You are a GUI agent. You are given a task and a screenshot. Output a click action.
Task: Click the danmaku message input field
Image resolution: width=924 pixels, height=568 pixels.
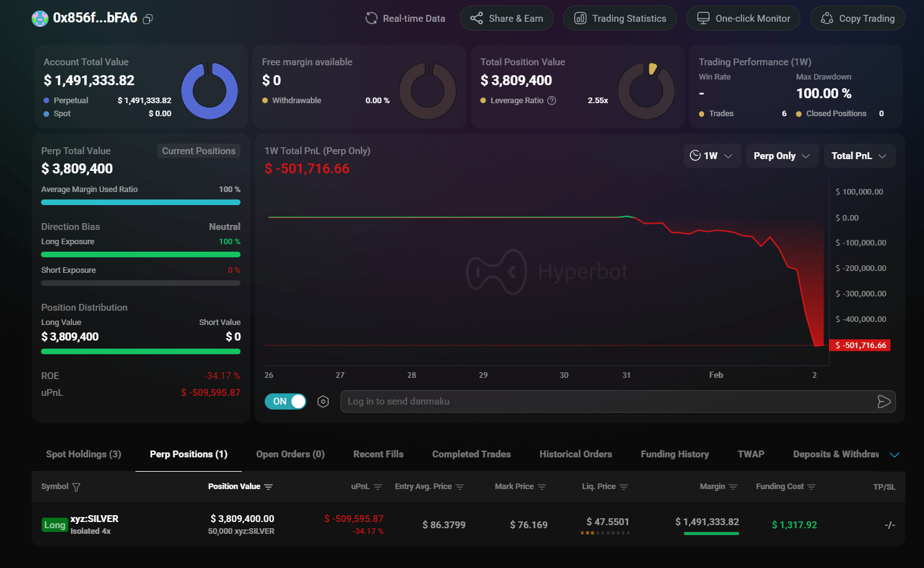pos(606,401)
